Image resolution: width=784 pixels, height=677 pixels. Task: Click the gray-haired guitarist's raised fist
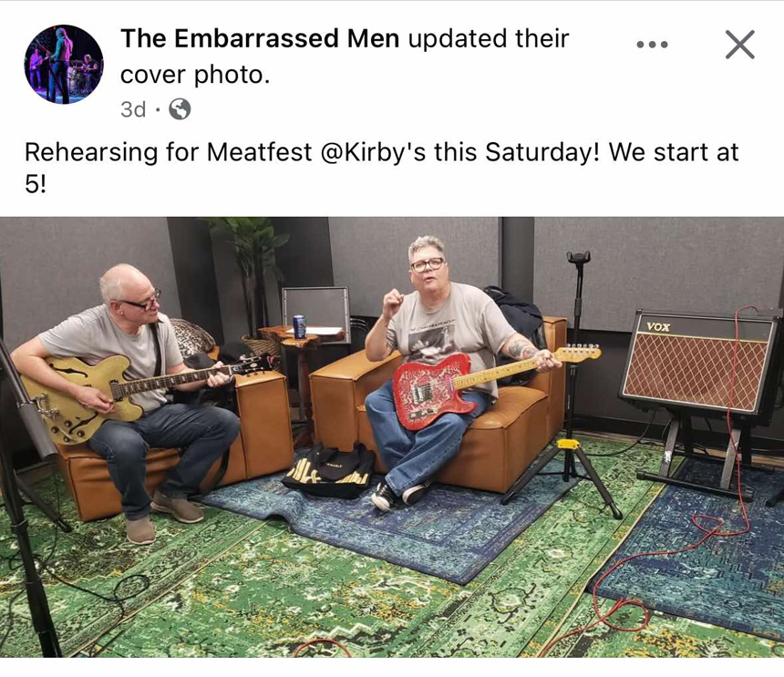pyautogui.click(x=394, y=301)
